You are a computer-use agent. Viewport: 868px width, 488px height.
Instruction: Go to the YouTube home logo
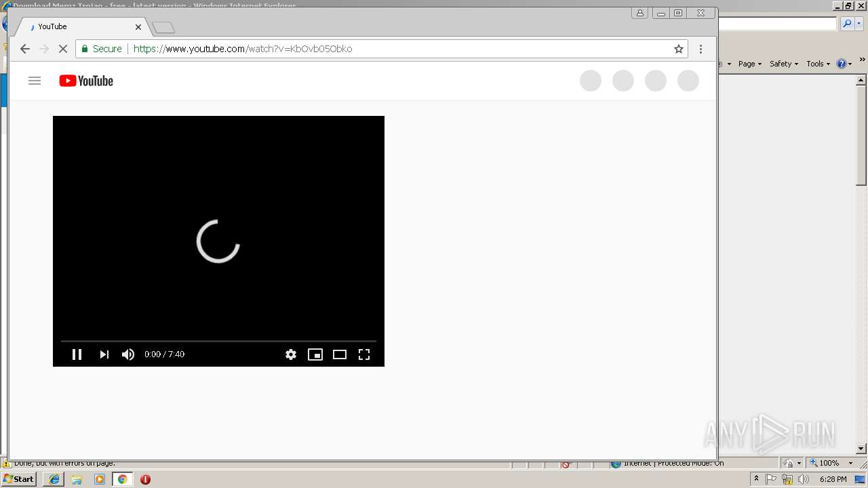[x=86, y=81]
